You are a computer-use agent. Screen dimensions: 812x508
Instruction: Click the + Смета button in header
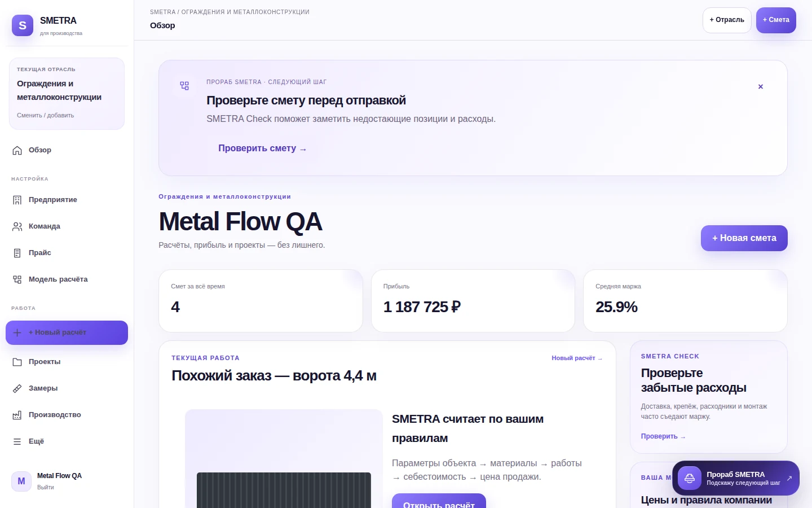776,20
